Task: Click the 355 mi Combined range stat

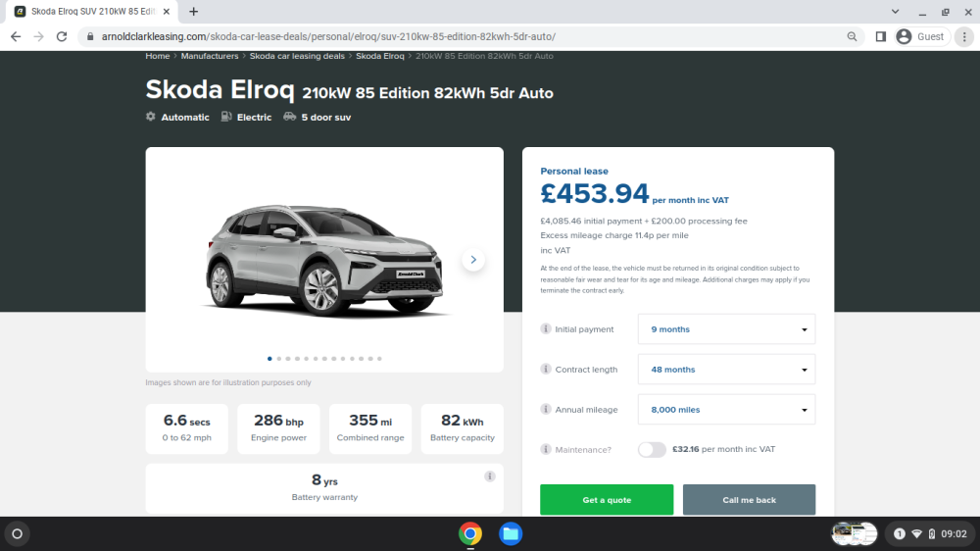Action: tap(370, 428)
